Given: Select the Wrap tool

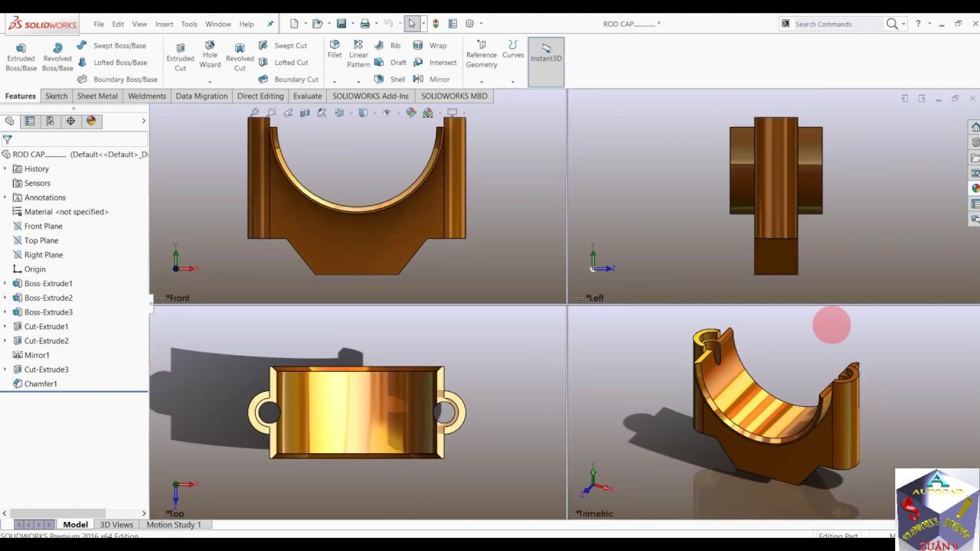Looking at the screenshot, I should [x=430, y=46].
